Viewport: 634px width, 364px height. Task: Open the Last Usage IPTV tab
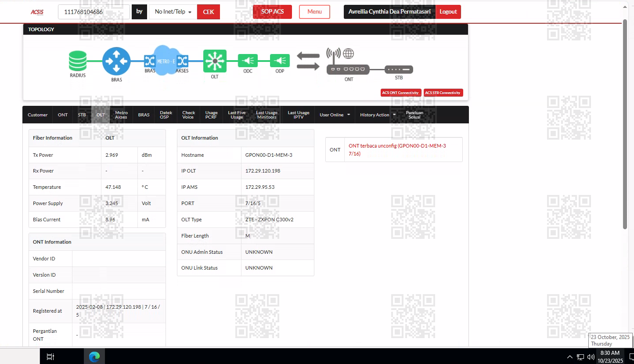click(x=299, y=115)
